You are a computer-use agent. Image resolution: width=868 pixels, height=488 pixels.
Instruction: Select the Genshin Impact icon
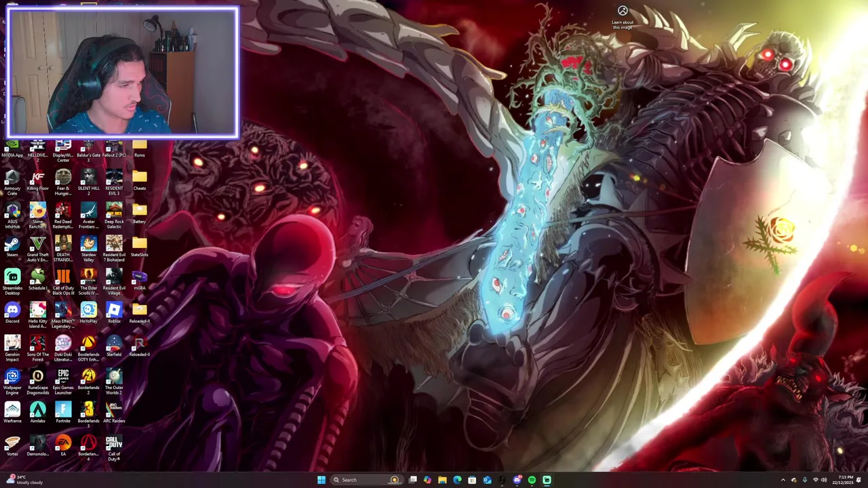click(x=12, y=348)
